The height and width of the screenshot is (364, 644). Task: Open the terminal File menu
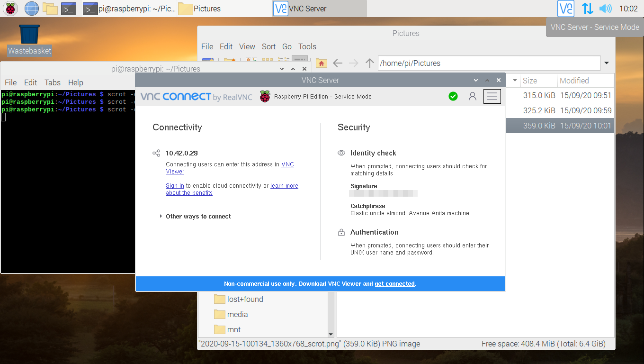click(x=10, y=82)
